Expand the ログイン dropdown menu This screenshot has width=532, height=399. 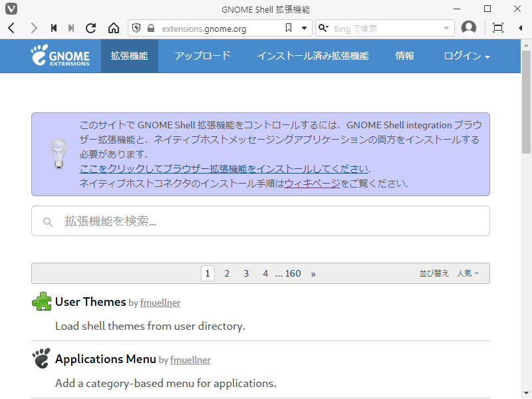pos(467,56)
